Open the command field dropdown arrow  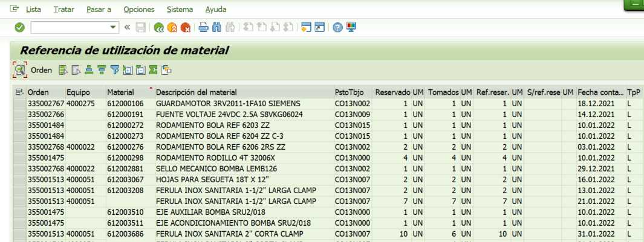pyautogui.click(x=114, y=27)
